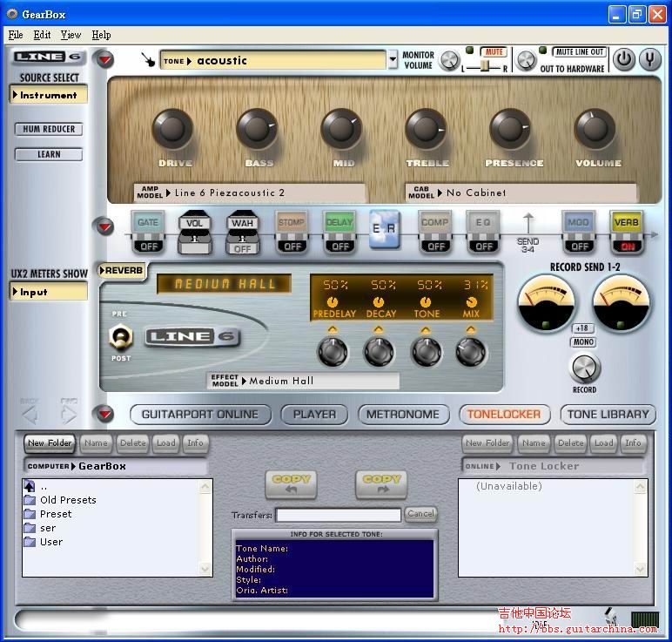
Task: Click the copy-to-computer left arrow button
Action: coord(292,483)
